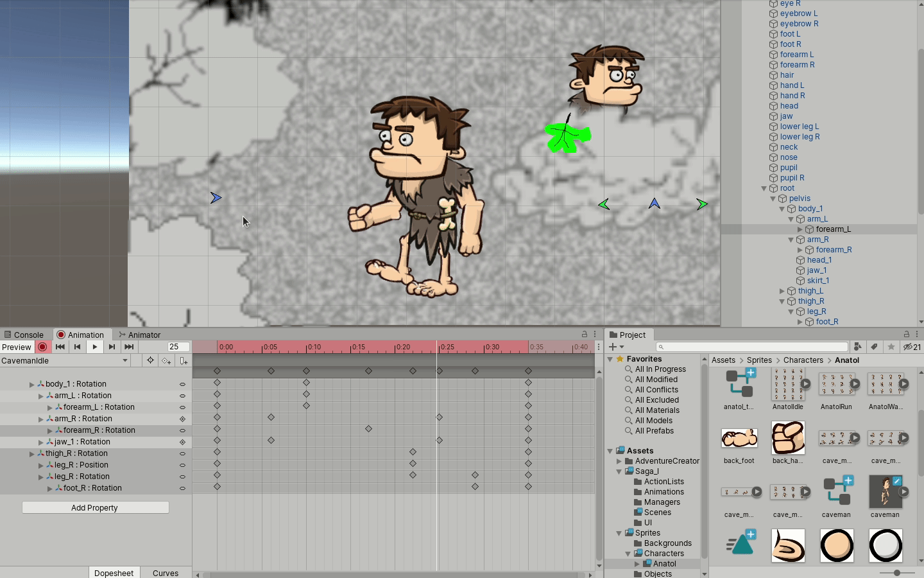Click the Add Property button

click(x=95, y=507)
